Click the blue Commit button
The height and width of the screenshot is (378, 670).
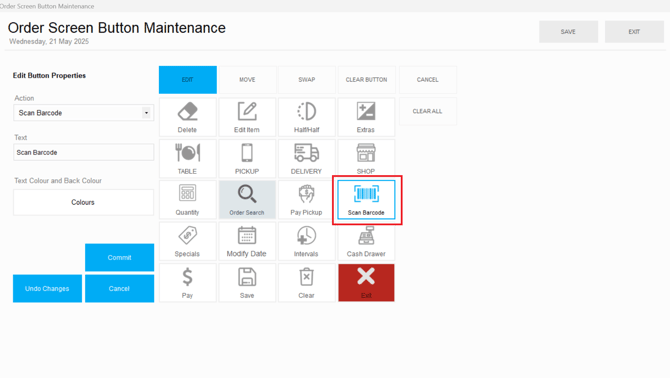click(120, 258)
